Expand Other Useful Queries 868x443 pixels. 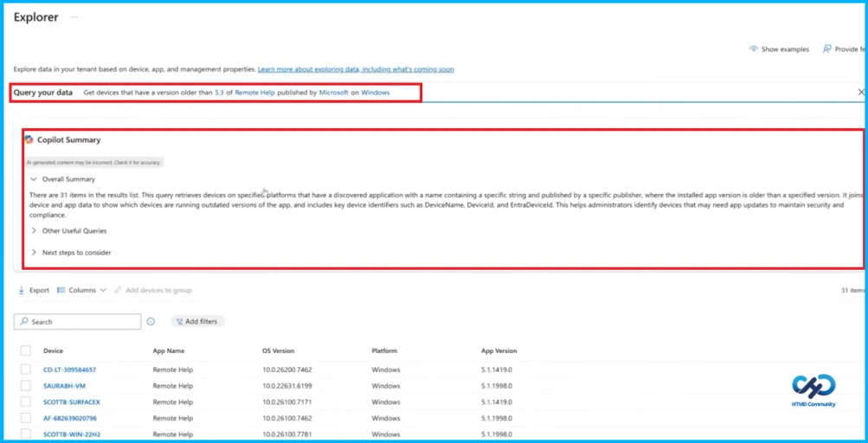34,231
